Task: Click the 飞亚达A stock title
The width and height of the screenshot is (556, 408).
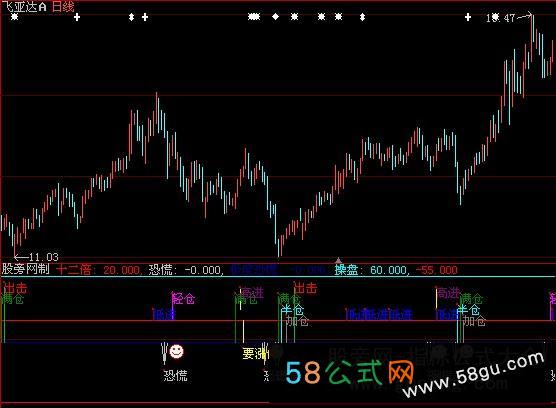Action: tap(24, 6)
